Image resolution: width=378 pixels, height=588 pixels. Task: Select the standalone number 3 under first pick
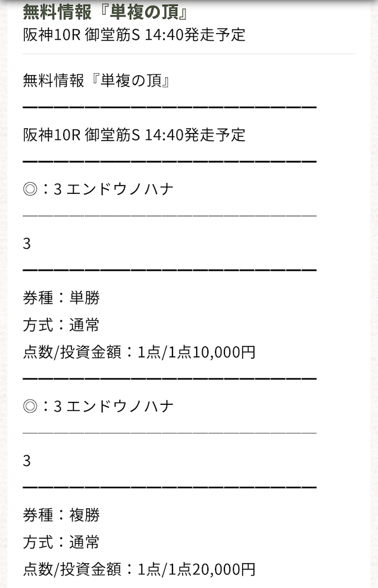(27, 243)
